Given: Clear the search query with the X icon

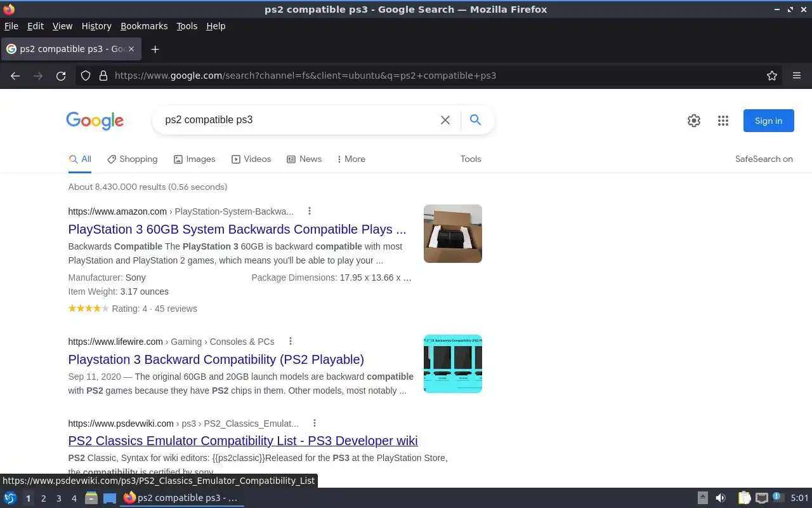Looking at the screenshot, I should [445, 120].
